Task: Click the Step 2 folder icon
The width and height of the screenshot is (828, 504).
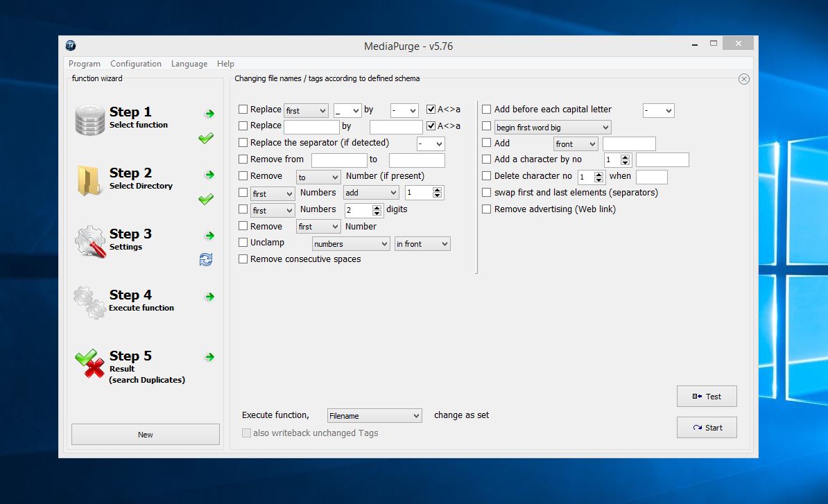Action: click(x=89, y=180)
